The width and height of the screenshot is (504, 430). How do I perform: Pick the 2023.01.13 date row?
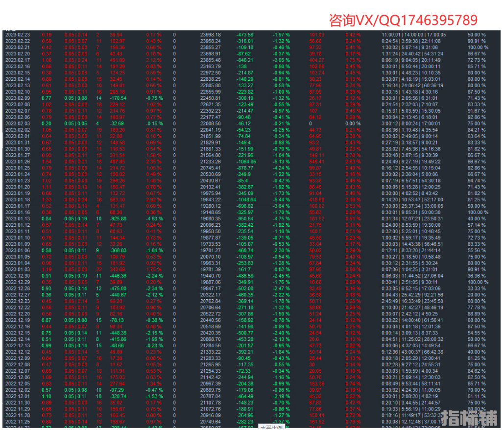[x=18, y=218]
